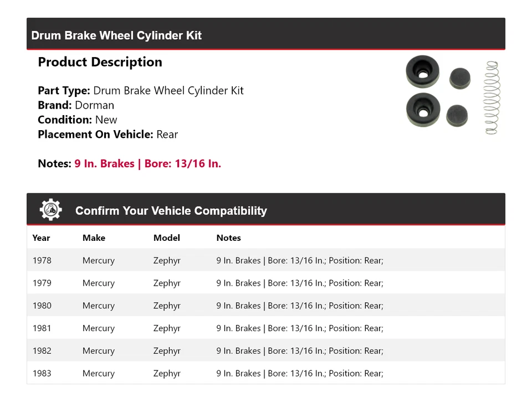The height and width of the screenshot is (402, 532).
Task: Click the Product Description heading
Action: point(100,62)
